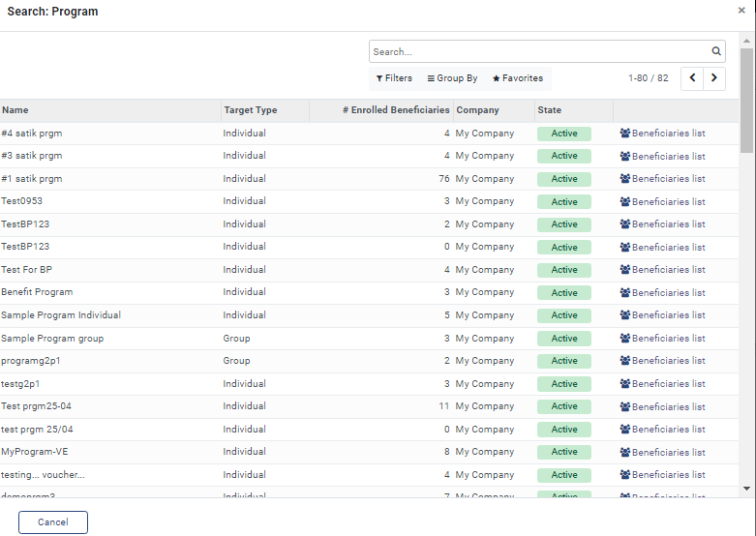Viewport: 756px width, 536px height.
Task: Open Beneficiaries list for Test0953
Action: (x=662, y=201)
